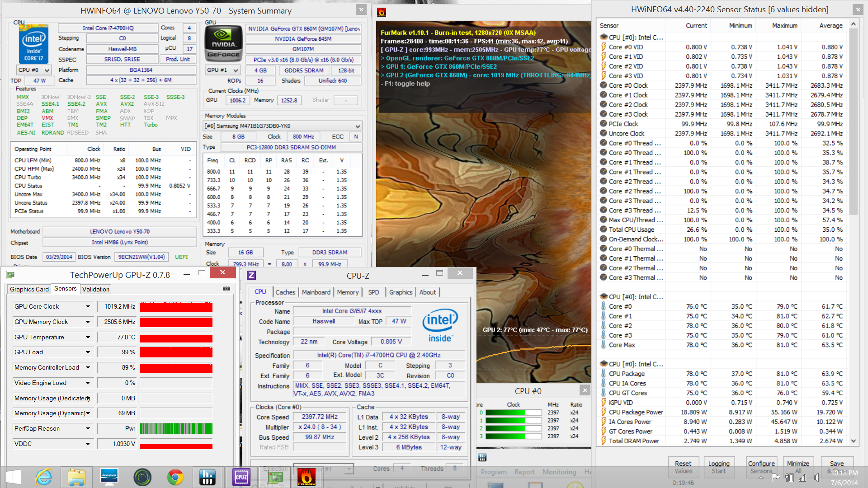This screenshot has height=488, width=868.
Task: Open PerfCap Reason sensor dropdown
Action: 88,429
